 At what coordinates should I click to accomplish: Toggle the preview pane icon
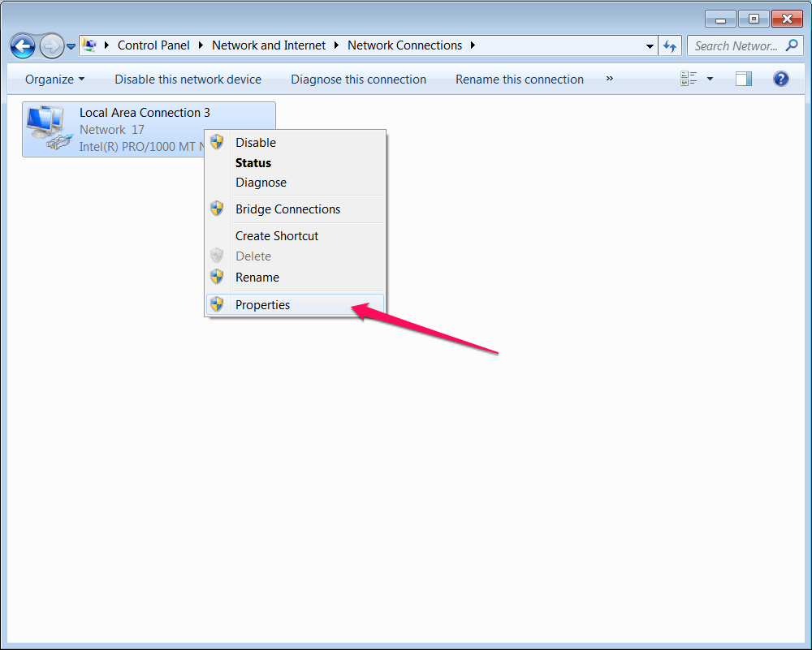(x=744, y=79)
